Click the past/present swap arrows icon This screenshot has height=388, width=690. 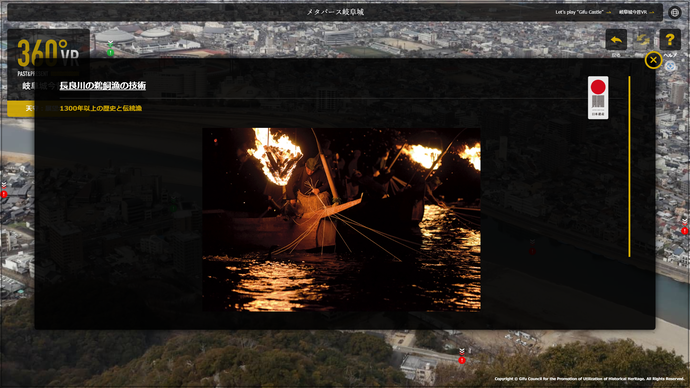pyautogui.click(x=643, y=40)
